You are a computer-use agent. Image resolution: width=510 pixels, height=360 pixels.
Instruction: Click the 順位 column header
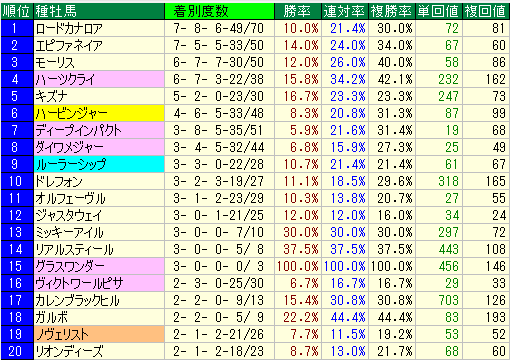17,11
